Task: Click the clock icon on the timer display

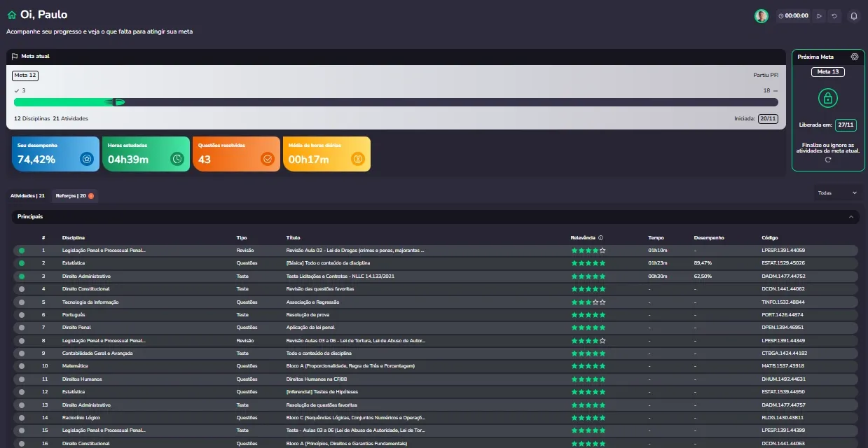Action: click(781, 15)
